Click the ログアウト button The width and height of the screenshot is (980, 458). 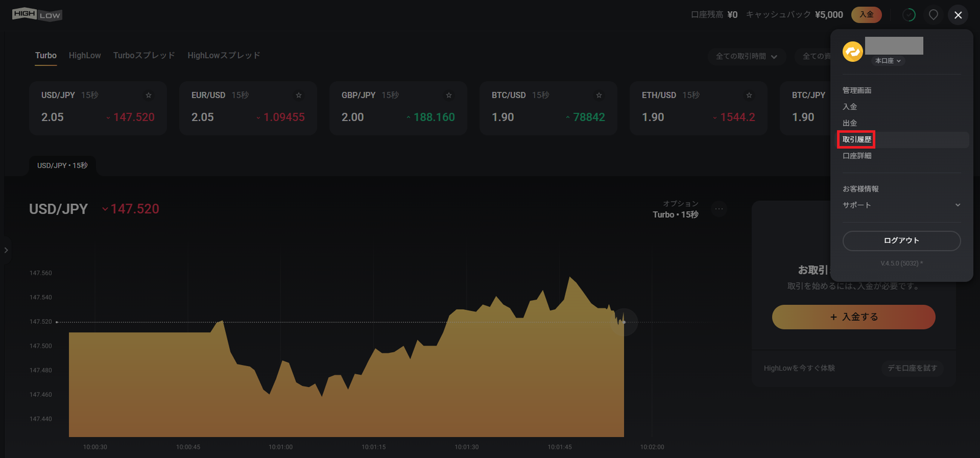coord(902,241)
